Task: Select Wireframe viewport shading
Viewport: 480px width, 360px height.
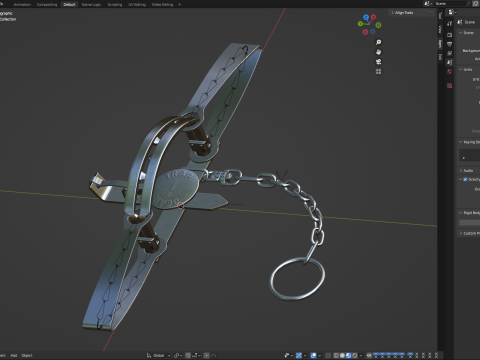Action: [x=336, y=355]
